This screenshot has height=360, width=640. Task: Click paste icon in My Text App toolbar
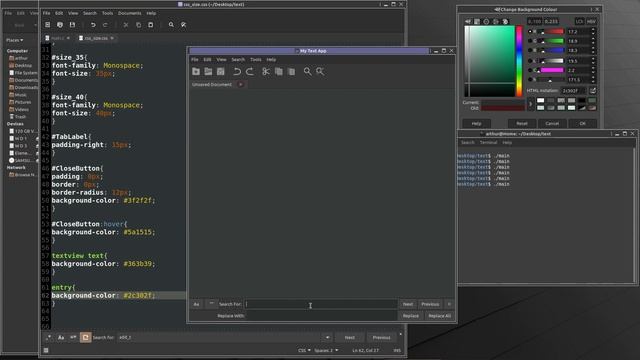click(291, 71)
